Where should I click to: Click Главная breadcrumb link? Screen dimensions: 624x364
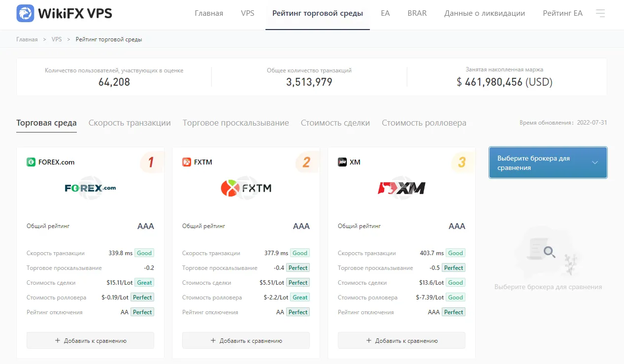[x=27, y=39]
